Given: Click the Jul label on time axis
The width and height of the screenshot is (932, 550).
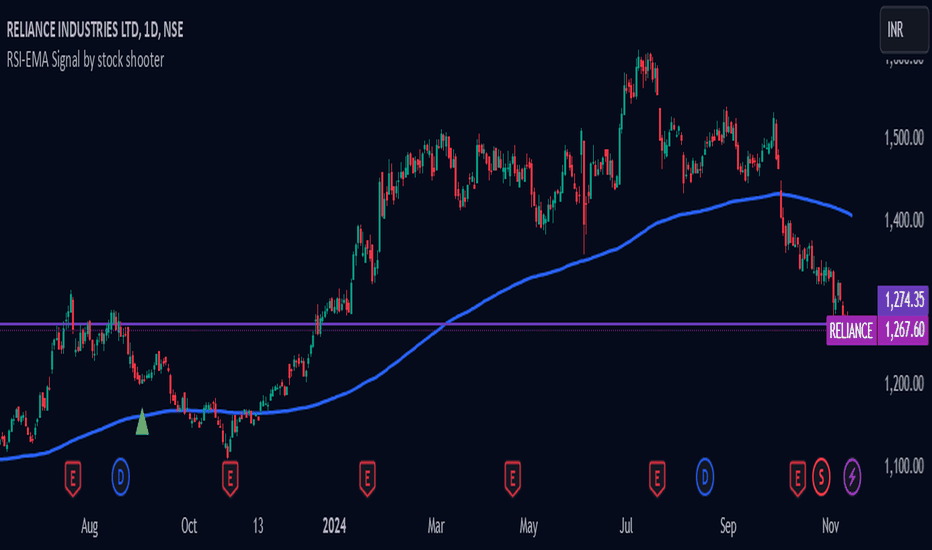Looking at the screenshot, I should (626, 526).
